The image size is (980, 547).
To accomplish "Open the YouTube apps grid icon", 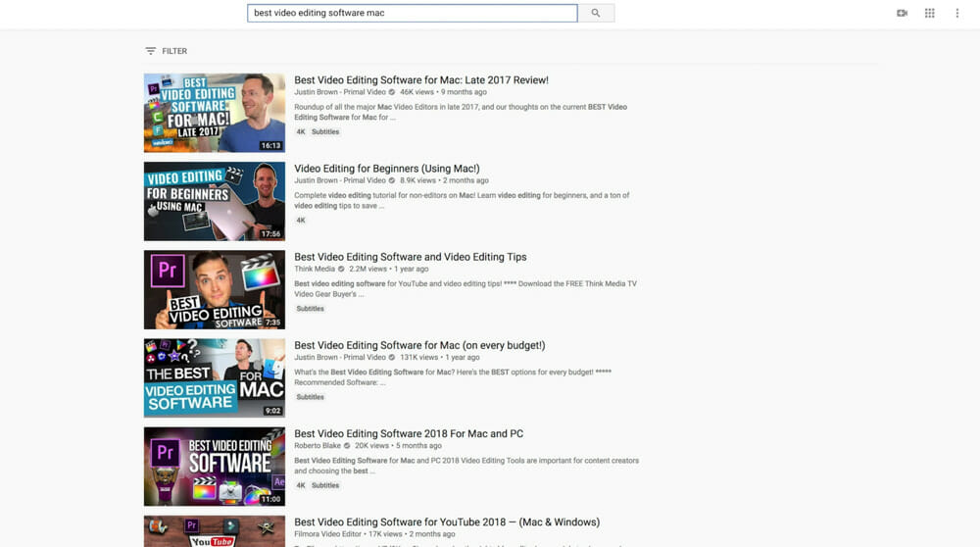I will pyautogui.click(x=930, y=14).
